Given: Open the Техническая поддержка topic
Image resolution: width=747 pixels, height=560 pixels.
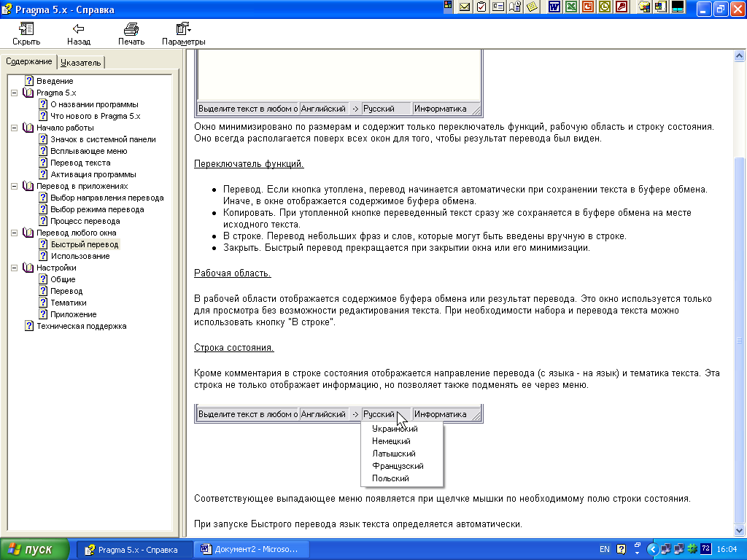Looking at the screenshot, I should [x=82, y=326].
